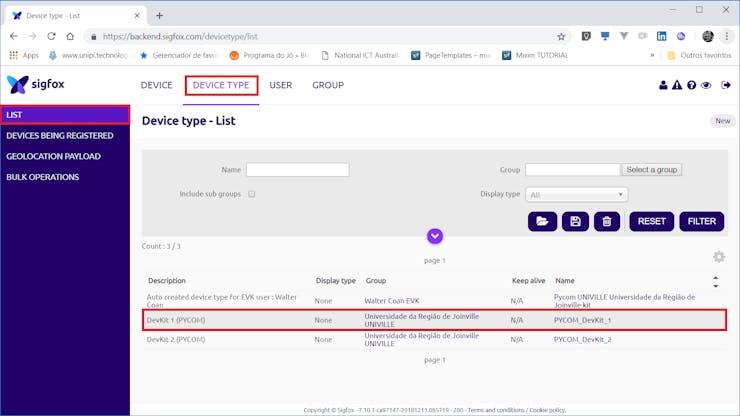The height and width of the screenshot is (416, 740).
Task: Switch to the DEVICE tab
Action: (156, 85)
